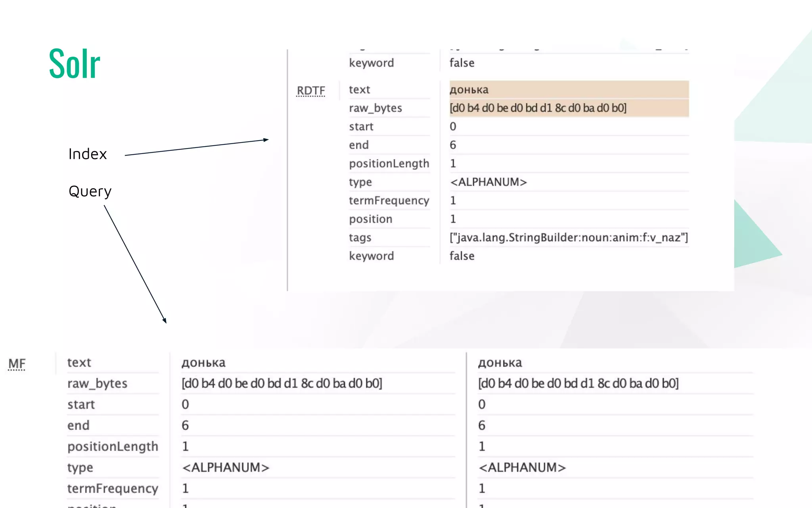Image resolution: width=812 pixels, height=508 pixels.
Task: Click the MF filter abbreviation
Action: (17, 364)
